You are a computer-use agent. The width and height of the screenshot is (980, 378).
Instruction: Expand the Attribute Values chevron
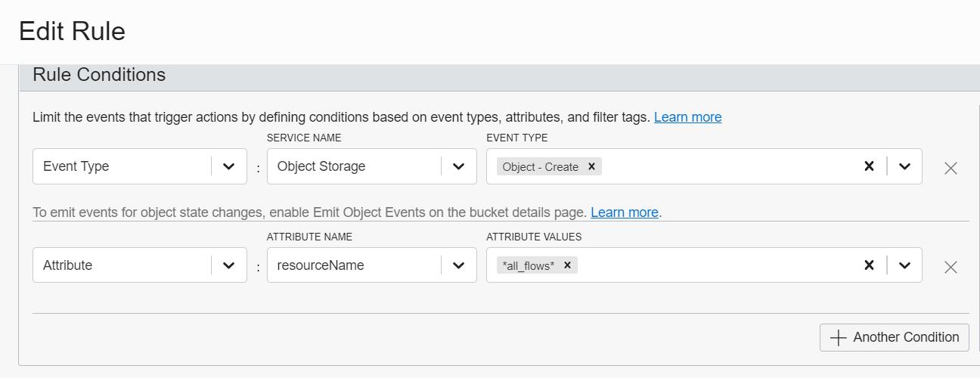point(904,265)
